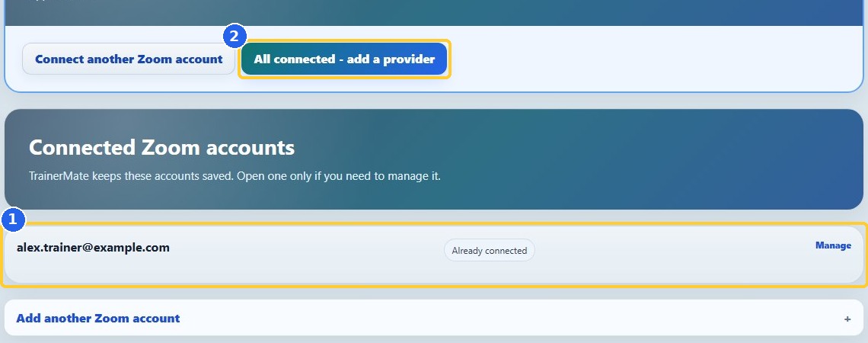Viewport: 868px width, 343px height.
Task: Click the plus icon on Add another Zoom account
Action: 847,319
